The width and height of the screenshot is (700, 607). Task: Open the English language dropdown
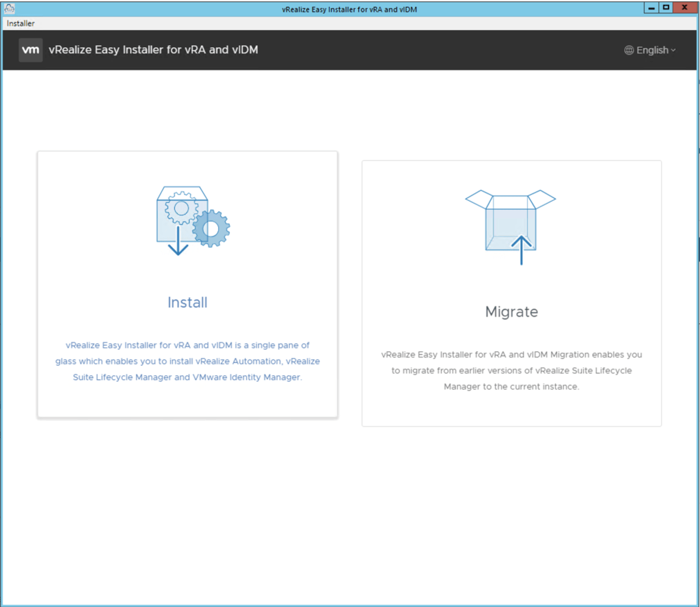[650, 50]
